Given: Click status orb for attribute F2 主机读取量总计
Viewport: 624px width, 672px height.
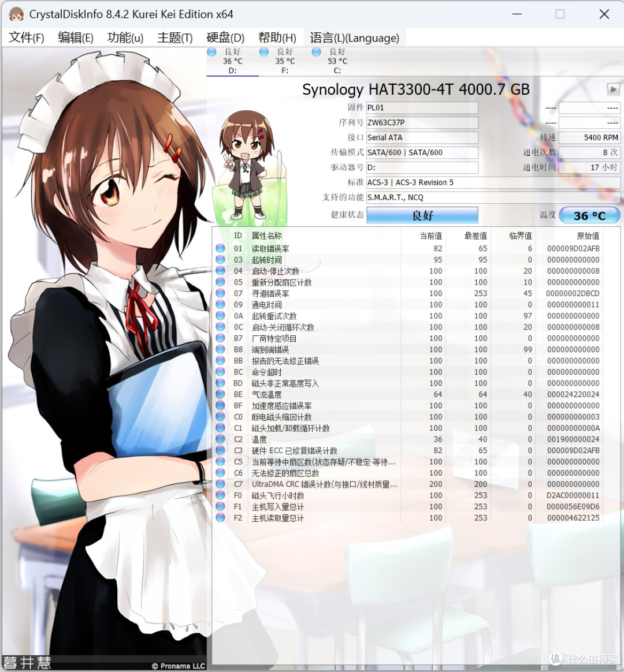Looking at the screenshot, I should click(x=221, y=518).
